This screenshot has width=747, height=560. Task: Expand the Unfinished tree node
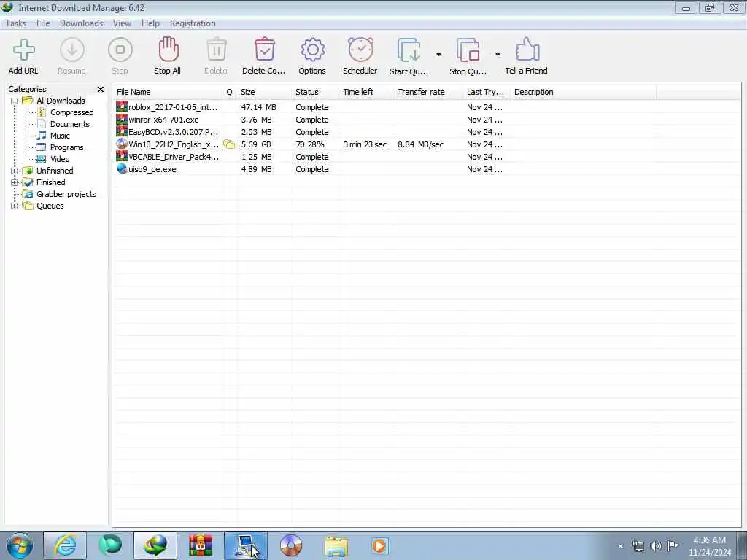pos(15,171)
